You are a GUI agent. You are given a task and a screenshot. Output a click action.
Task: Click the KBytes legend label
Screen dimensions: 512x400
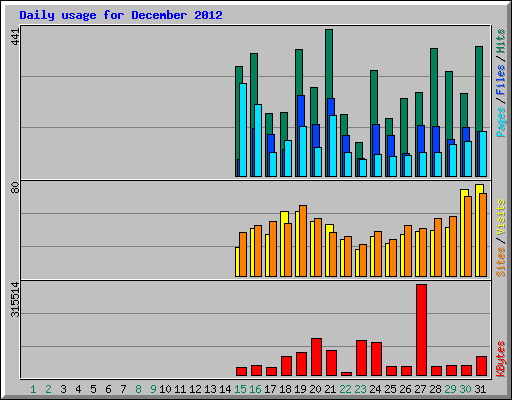tap(501, 359)
